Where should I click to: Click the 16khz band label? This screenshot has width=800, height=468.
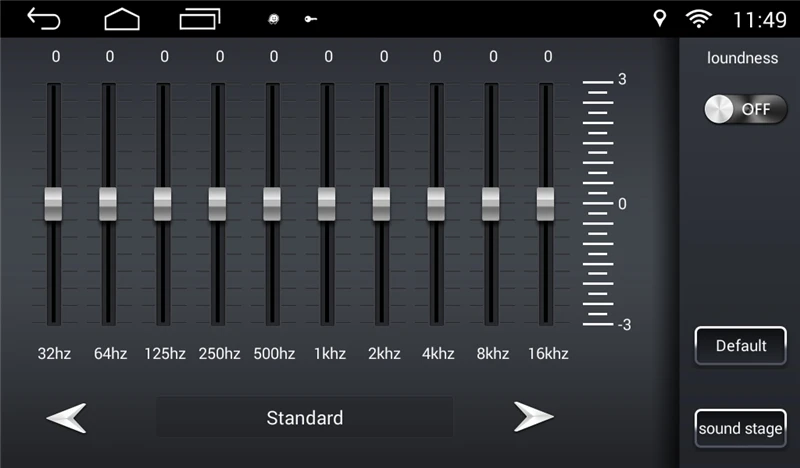[x=548, y=353]
